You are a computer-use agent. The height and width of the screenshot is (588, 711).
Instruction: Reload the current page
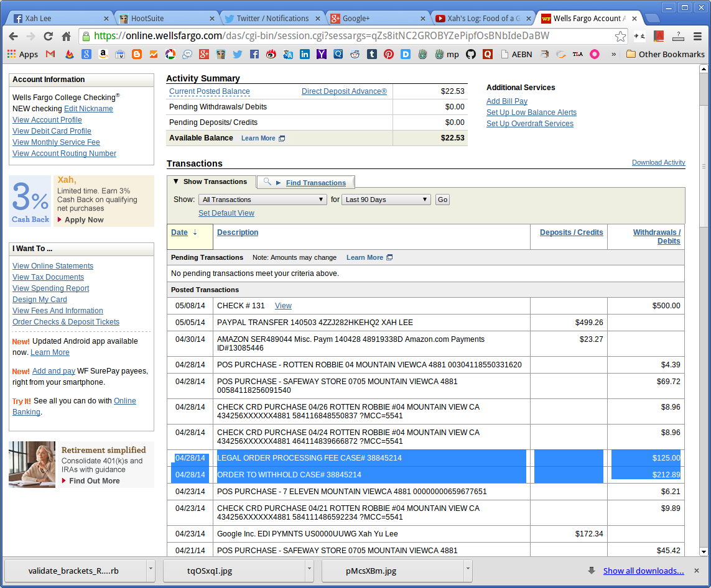(48, 36)
